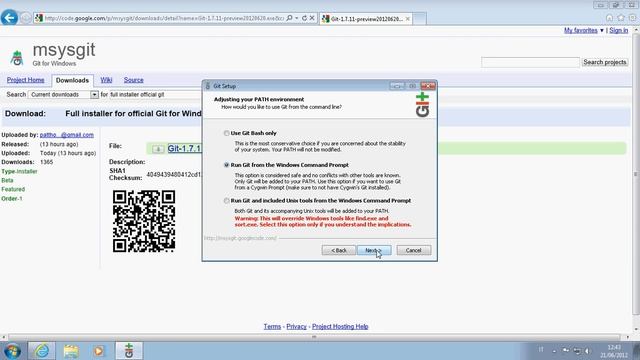Open the My favorites link
The image size is (640, 360).
[x=580, y=30]
